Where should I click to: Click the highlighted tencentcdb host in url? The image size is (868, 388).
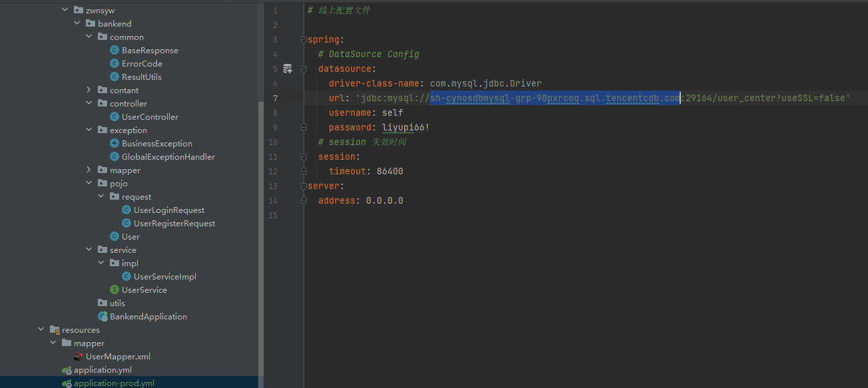click(x=555, y=98)
